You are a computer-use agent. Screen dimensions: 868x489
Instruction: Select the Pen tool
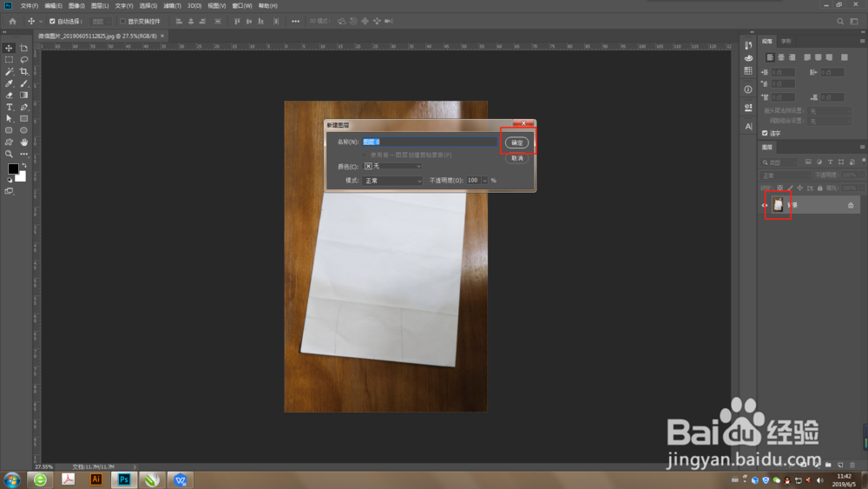click(x=23, y=107)
